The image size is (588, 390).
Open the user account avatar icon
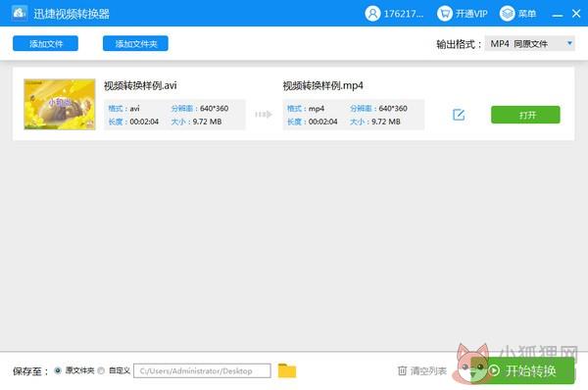372,14
